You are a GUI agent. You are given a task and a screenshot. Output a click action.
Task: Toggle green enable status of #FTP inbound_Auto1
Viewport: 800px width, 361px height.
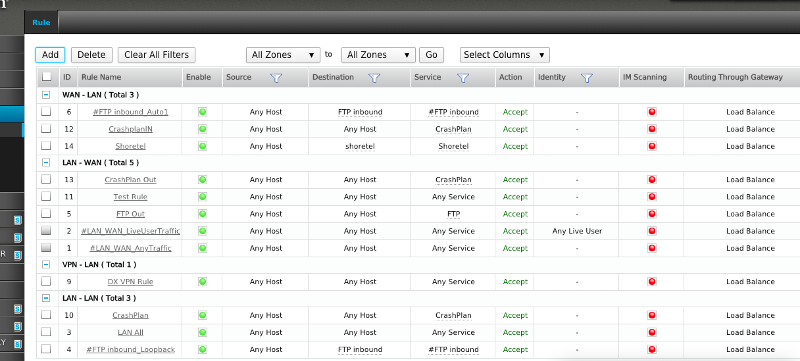(x=203, y=112)
